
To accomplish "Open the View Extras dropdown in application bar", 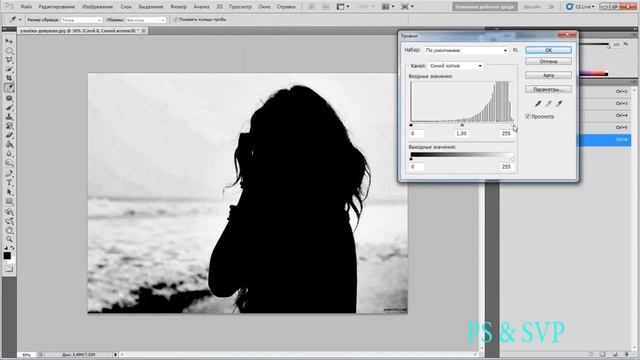I will pos(342,7).
